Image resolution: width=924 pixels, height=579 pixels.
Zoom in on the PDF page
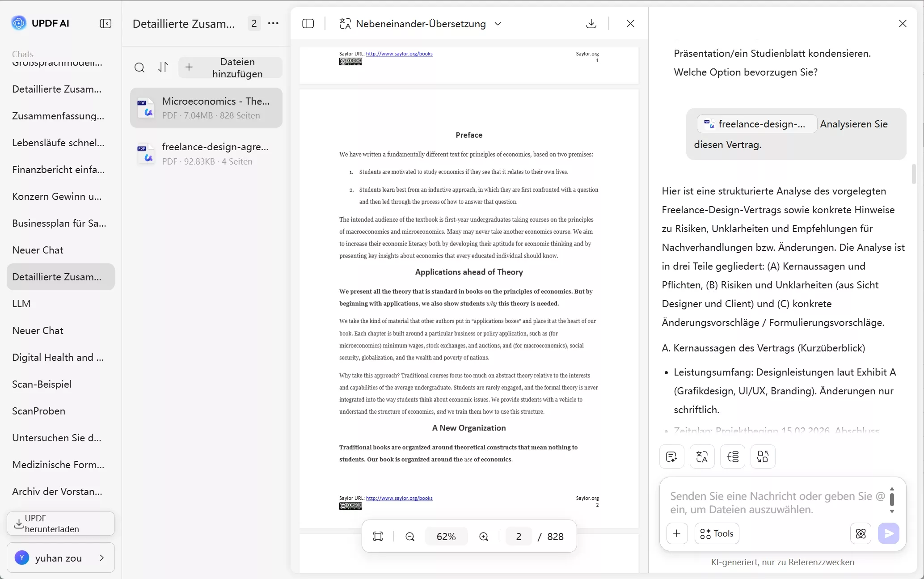tap(484, 537)
